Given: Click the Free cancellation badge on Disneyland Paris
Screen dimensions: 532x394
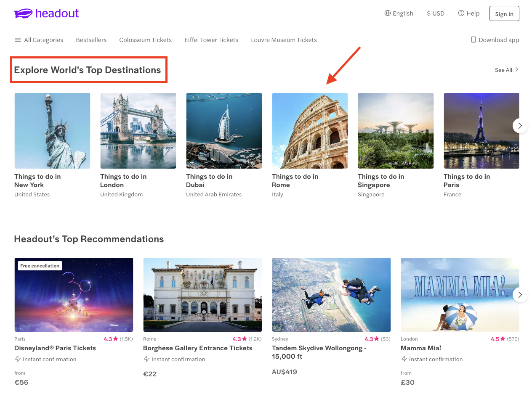Looking at the screenshot, I should 40,265.
